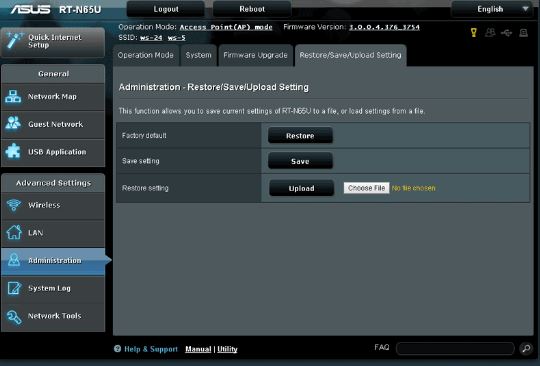540x366 pixels.
Task: Restore factory default settings
Action: (x=300, y=136)
